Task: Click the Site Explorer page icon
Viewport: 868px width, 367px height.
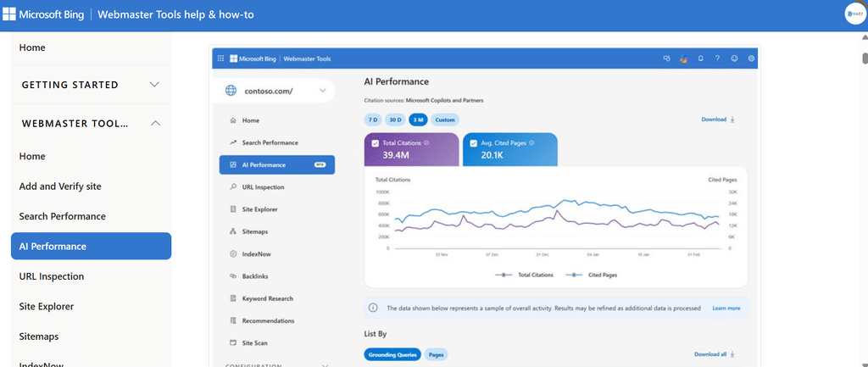Action: tap(233, 209)
